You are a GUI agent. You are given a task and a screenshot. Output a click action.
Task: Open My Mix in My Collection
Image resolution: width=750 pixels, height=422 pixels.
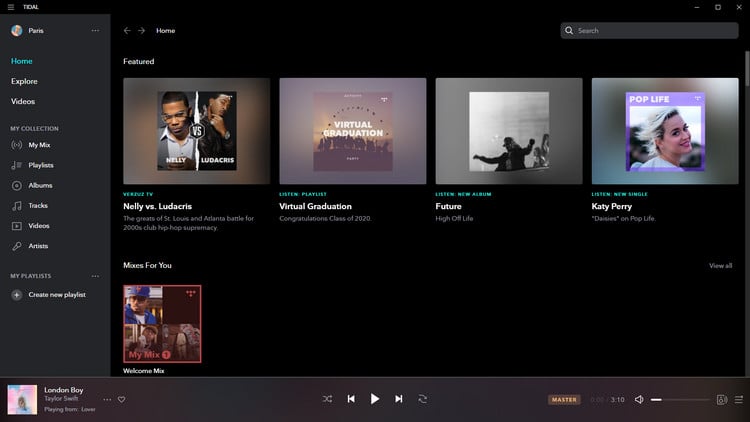point(39,145)
